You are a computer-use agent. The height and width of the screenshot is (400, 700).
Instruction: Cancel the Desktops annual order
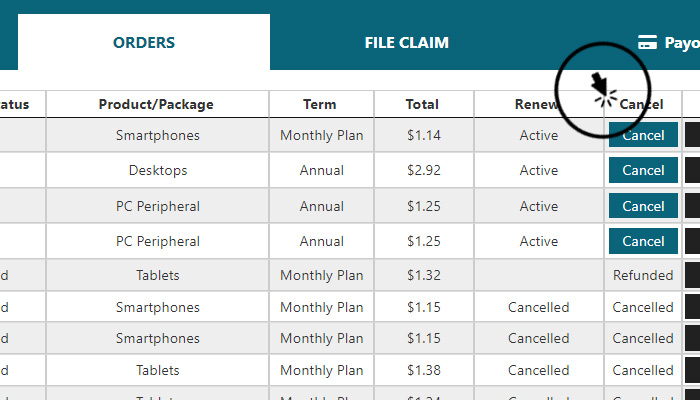point(643,170)
